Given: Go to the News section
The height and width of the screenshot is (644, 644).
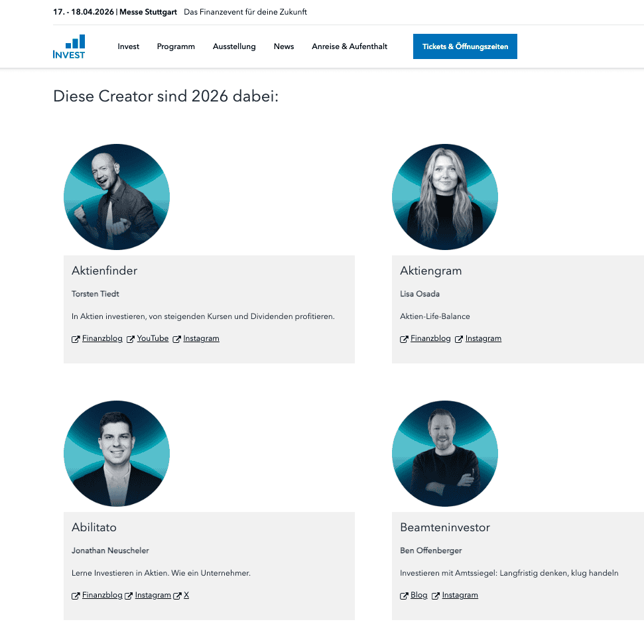Looking at the screenshot, I should click(284, 46).
